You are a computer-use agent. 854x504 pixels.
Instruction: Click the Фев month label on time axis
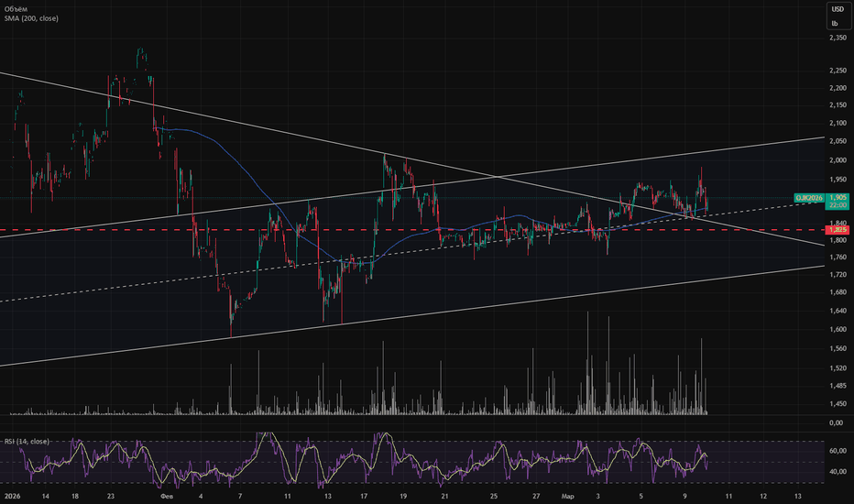167,497
